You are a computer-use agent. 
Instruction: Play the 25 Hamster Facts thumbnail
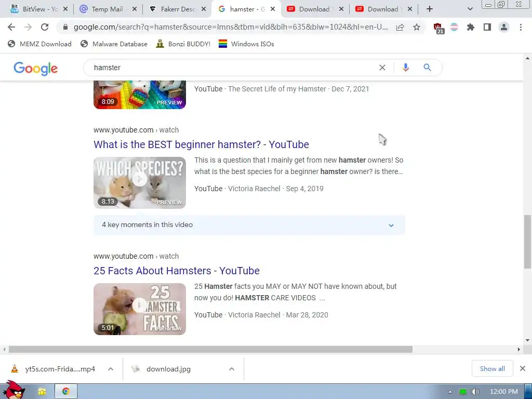click(140, 309)
